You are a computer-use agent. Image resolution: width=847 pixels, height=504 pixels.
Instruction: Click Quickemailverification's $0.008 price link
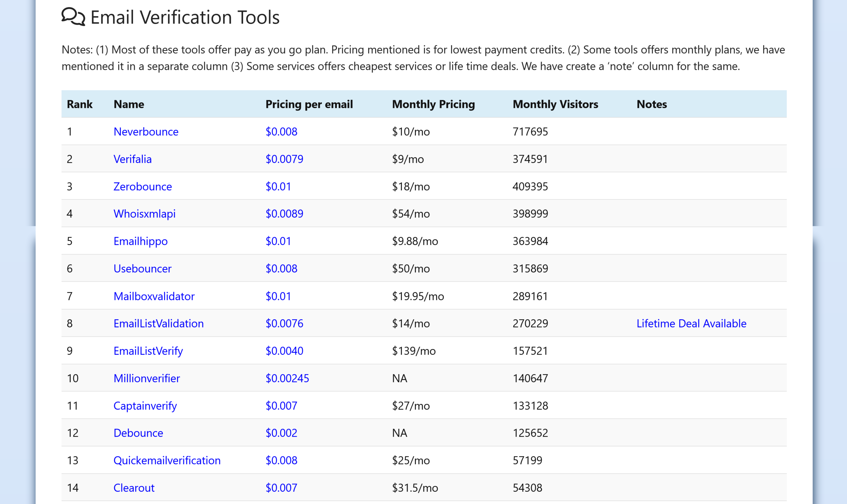[281, 461]
